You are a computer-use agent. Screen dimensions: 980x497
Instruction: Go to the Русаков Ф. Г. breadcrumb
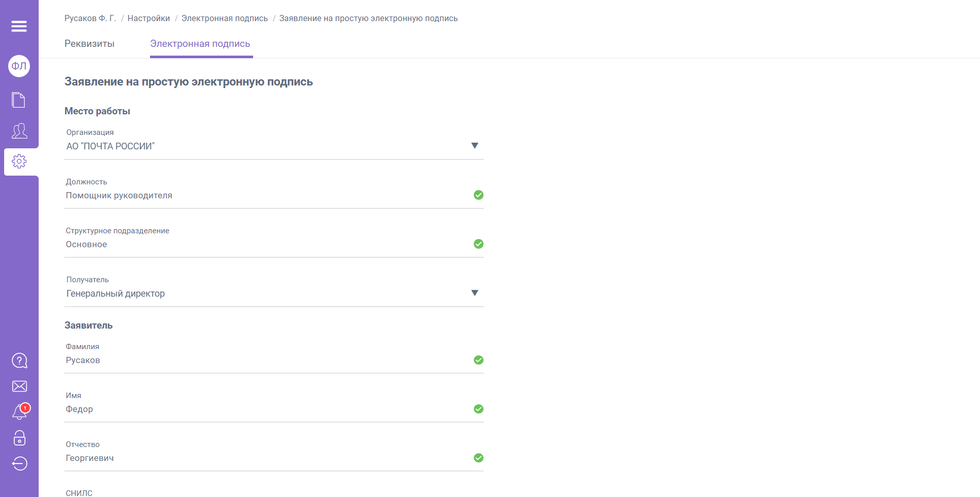coord(90,19)
